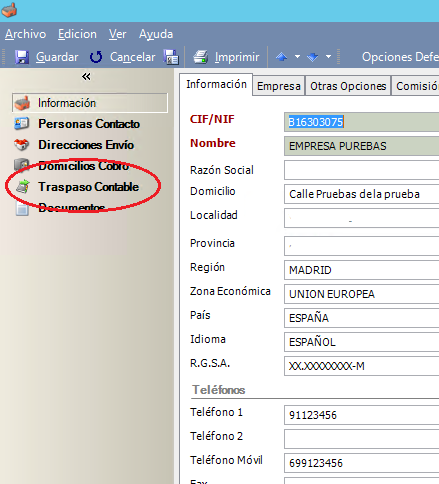Click the CIF/NIF field B16303075
Image resolution: width=439 pixels, height=484 pixels.
tap(362, 122)
